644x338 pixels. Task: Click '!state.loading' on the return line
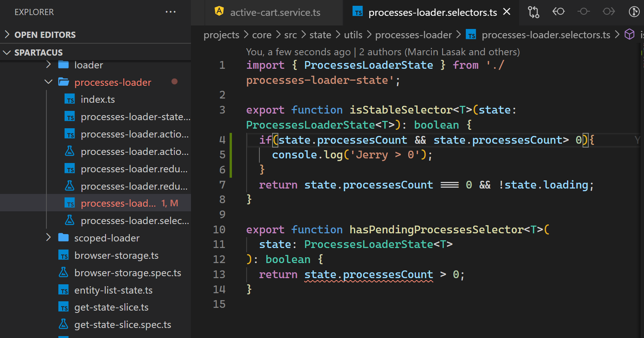[x=543, y=185]
